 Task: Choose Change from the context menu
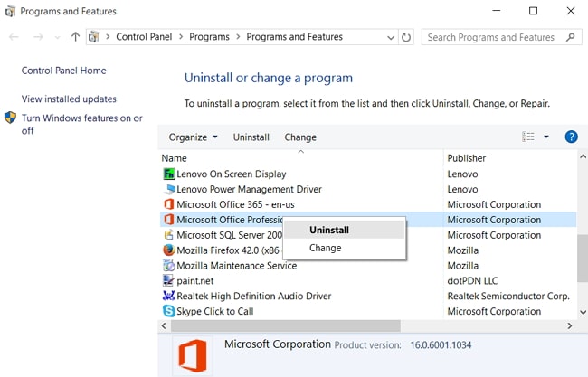pos(344,248)
